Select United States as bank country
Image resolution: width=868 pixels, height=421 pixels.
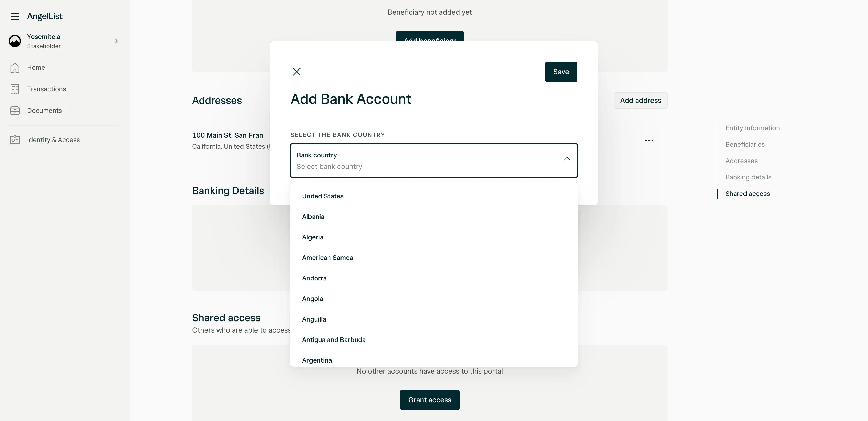coord(323,196)
